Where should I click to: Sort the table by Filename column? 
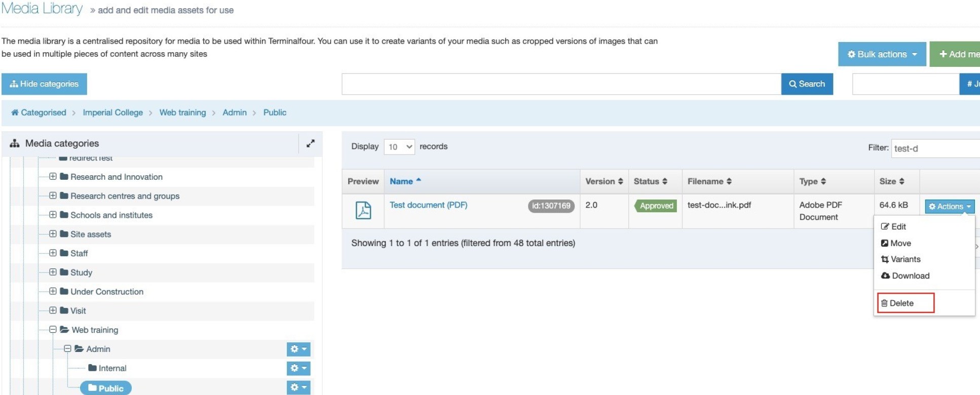[x=709, y=181]
